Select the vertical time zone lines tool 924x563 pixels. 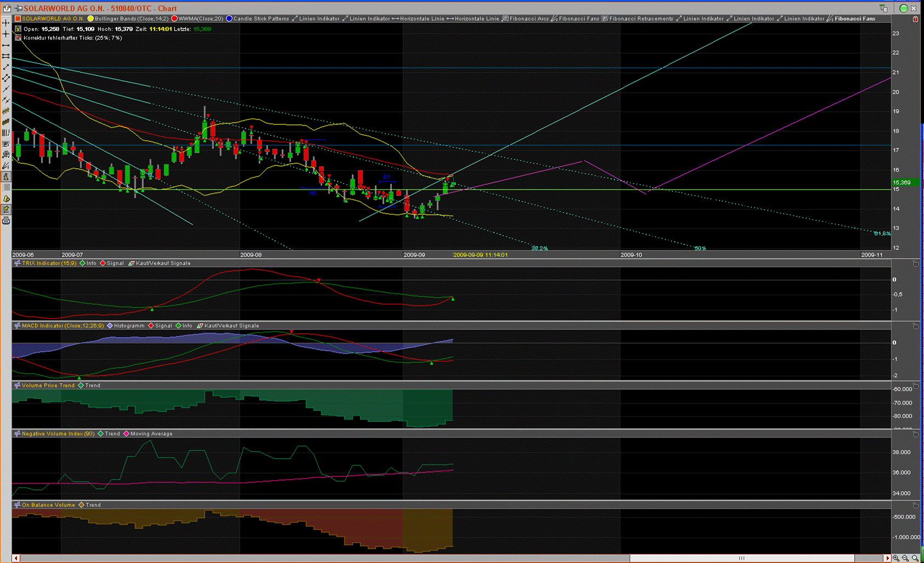click(x=6, y=133)
